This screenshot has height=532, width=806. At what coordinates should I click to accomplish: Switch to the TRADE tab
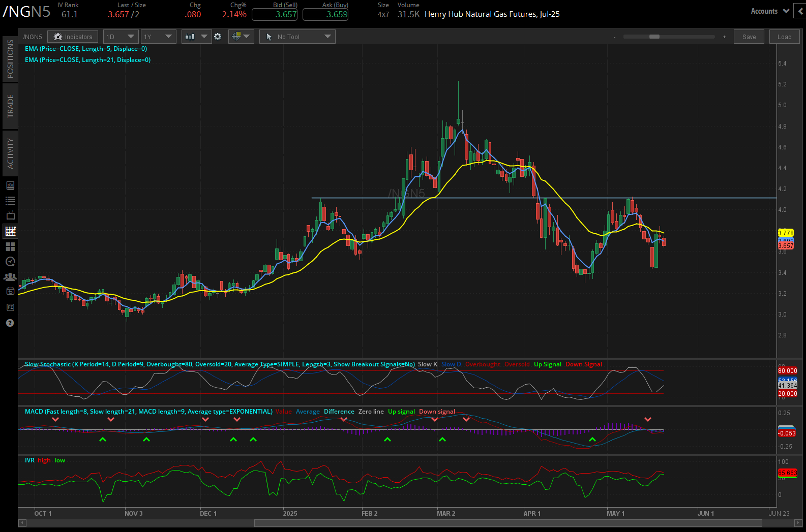pyautogui.click(x=10, y=106)
